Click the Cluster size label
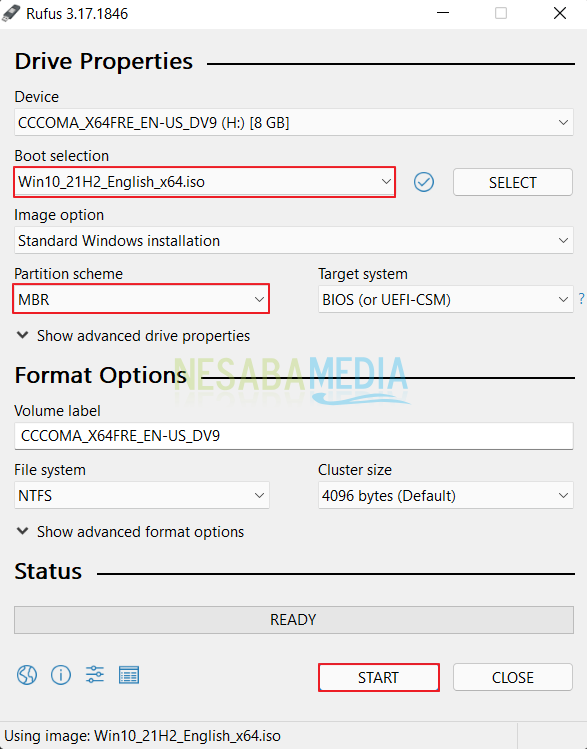Image resolution: width=587 pixels, height=749 pixels. click(355, 470)
